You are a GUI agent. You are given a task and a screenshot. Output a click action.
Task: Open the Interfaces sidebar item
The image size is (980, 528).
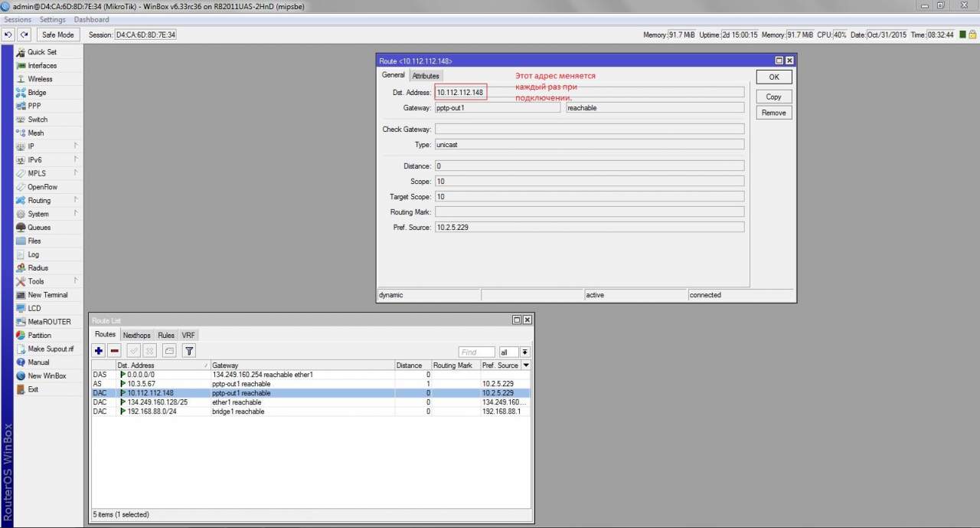tap(42, 66)
